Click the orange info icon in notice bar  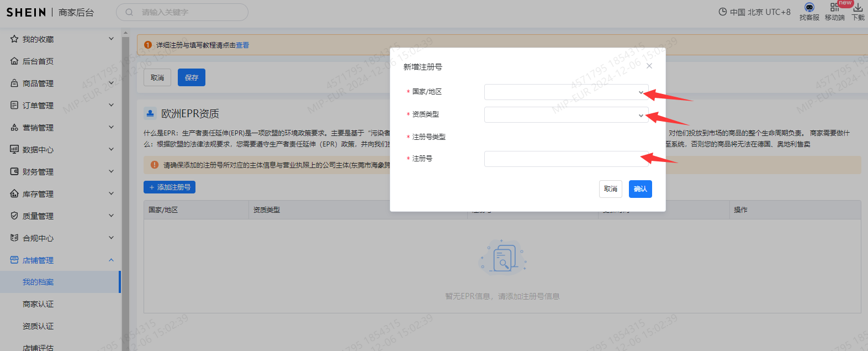pos(148,45)
